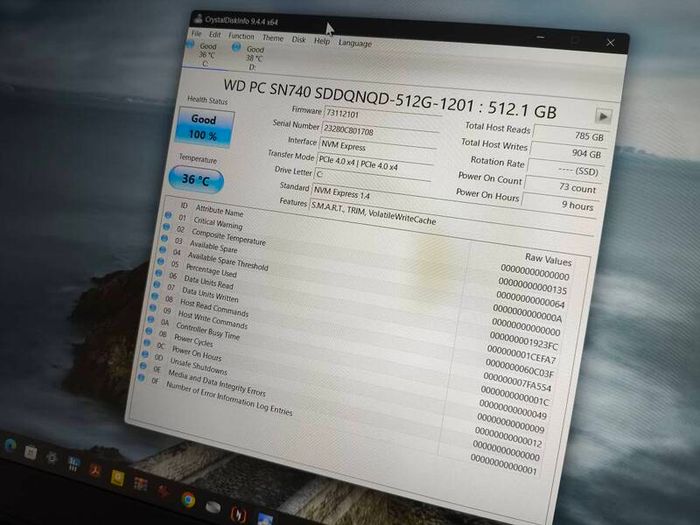Screen dimensions: 700x525
Task: Open the Theme menu
Action: click(273, 38)
